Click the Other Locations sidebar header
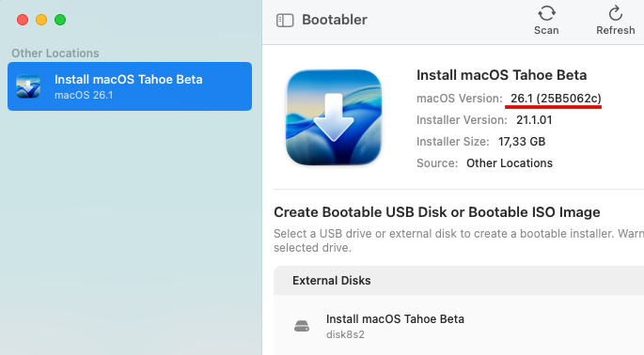 point(55,53)
